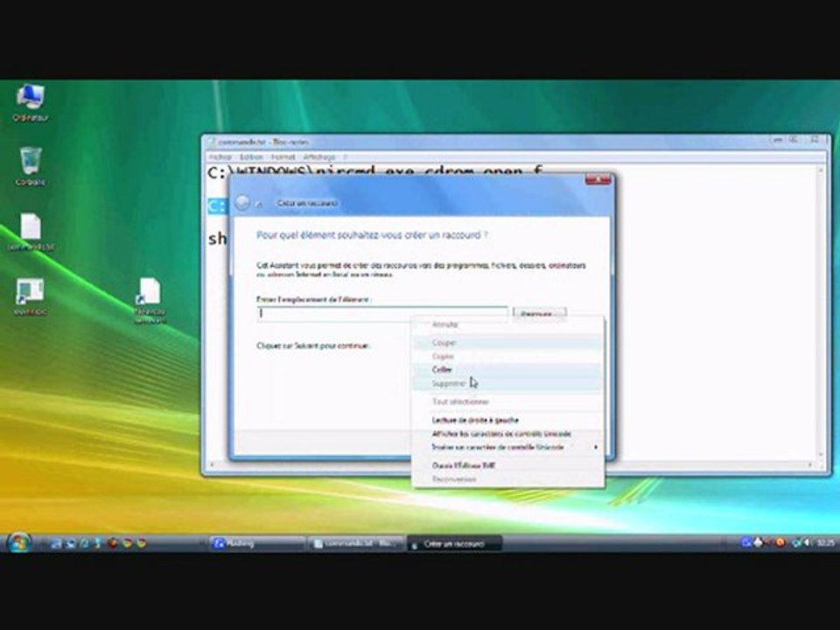840x630 pixels.
Task: Open the ? help menu in Bloc-notes
Action: (346, 157)
